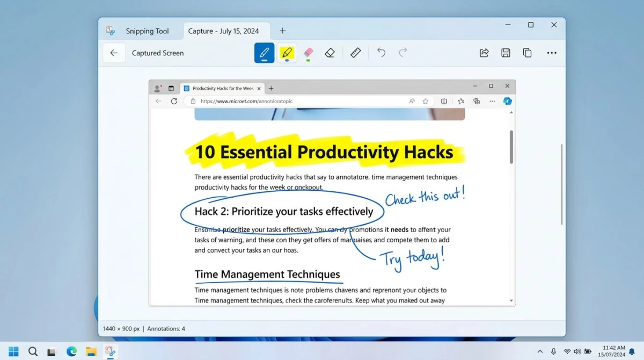This screenshot has height=360, width=644.
Task: Open the notification bell in the tray
Action: [632, 351]
